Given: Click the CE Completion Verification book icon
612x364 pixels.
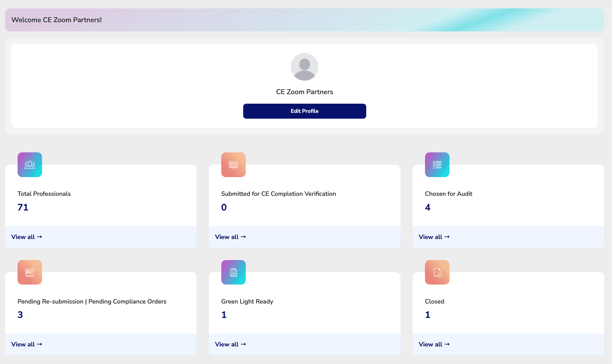Looking at the screenshot, I should 233,165.
